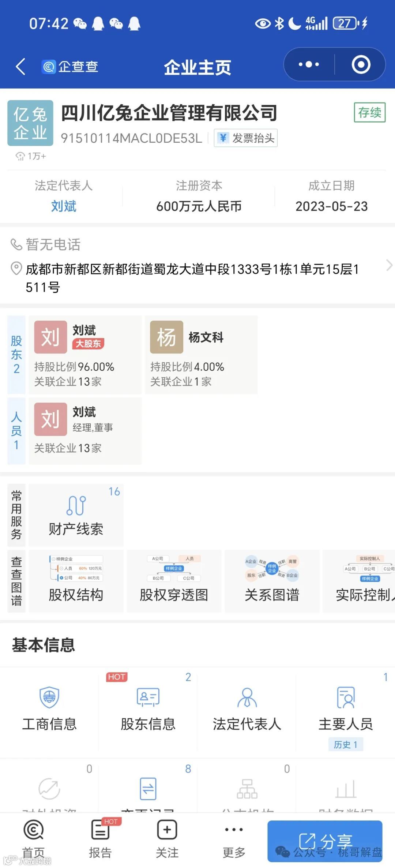Select the 查查图谱 side label

point(16,581)
